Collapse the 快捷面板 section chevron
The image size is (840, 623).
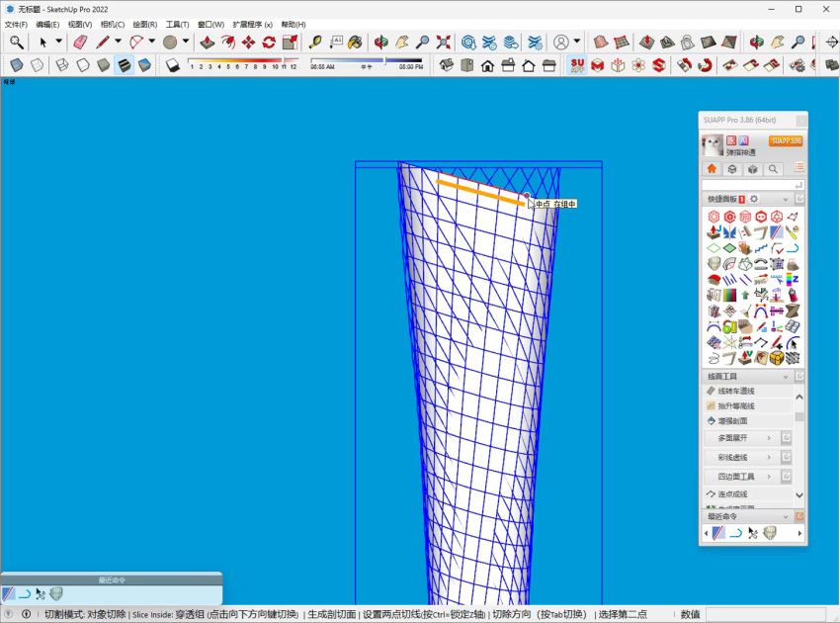click(x=786, y=200)
